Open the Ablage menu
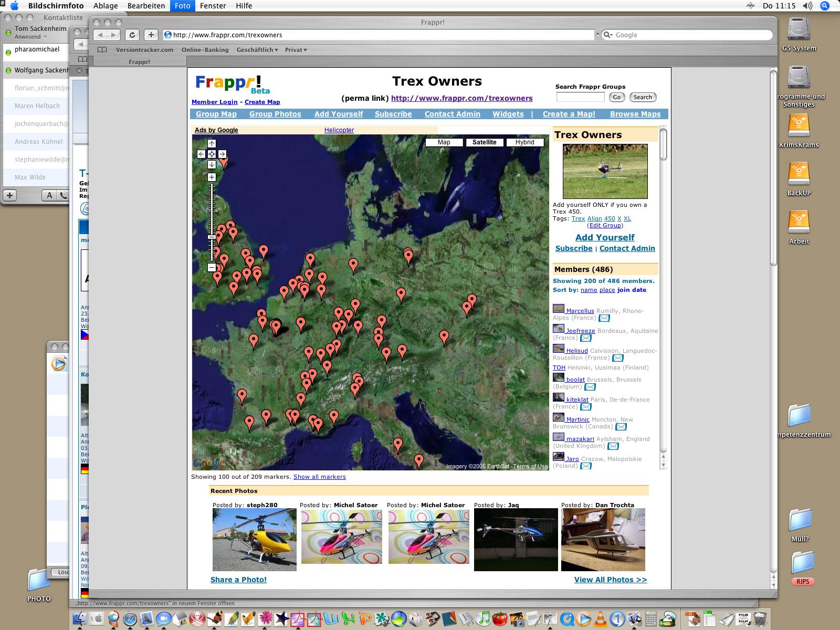The image size is (840, 630). tap(106, 6)
